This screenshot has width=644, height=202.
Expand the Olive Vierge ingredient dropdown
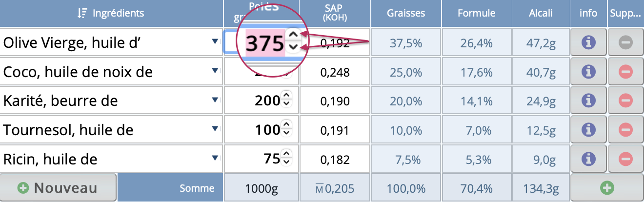pos(215,43)
